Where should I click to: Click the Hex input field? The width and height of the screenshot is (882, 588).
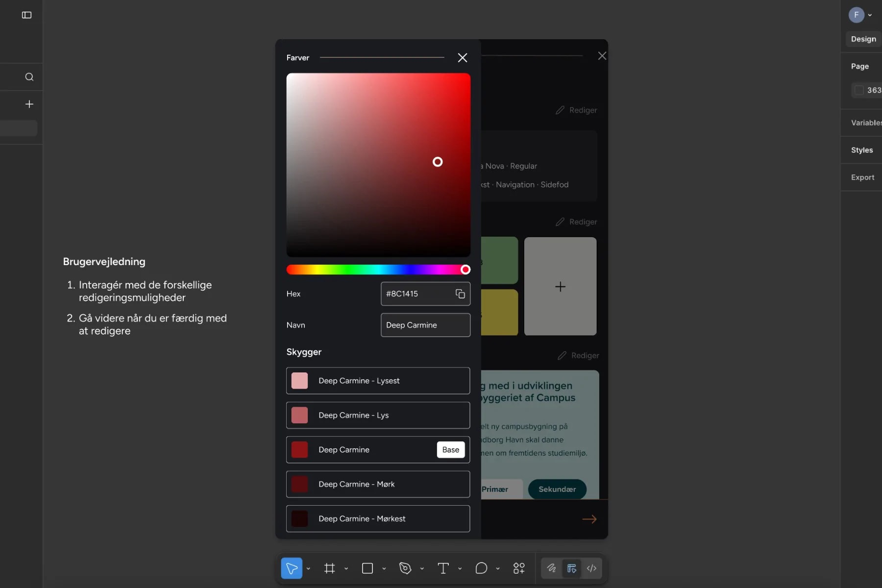[x=425, y=294]
